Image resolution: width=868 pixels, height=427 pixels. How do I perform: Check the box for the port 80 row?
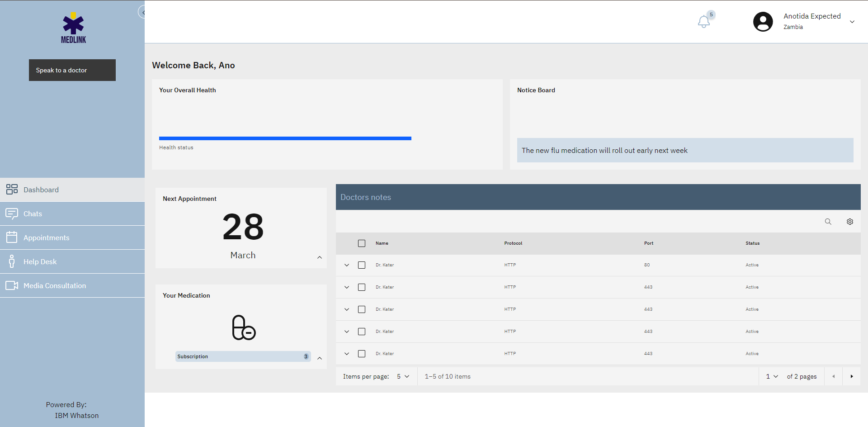362,265
